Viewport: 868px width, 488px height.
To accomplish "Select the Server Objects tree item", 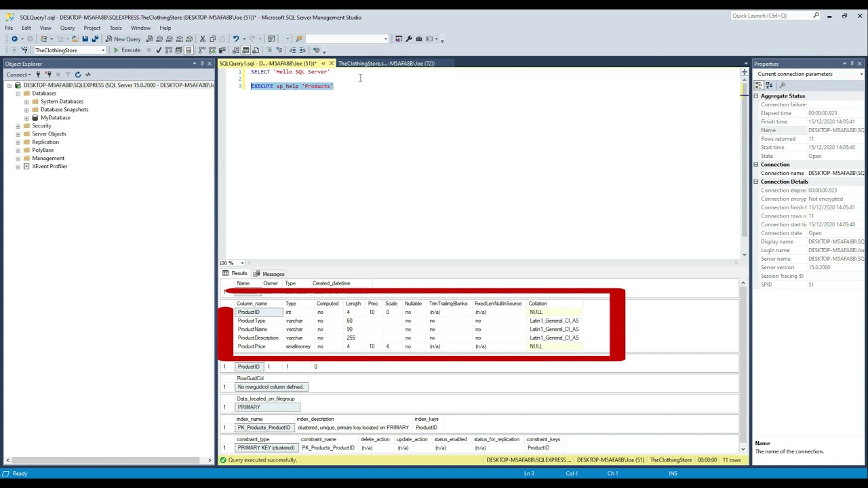I will [49, 134].
